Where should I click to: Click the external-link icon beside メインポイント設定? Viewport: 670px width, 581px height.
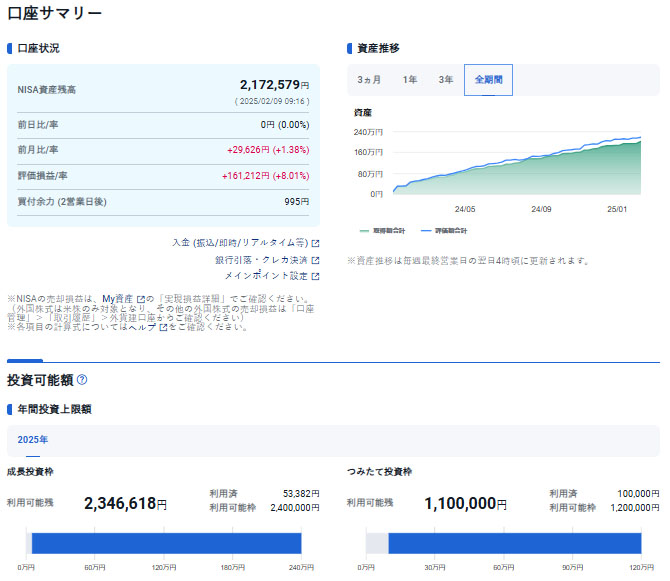click(x=315, y=276)
